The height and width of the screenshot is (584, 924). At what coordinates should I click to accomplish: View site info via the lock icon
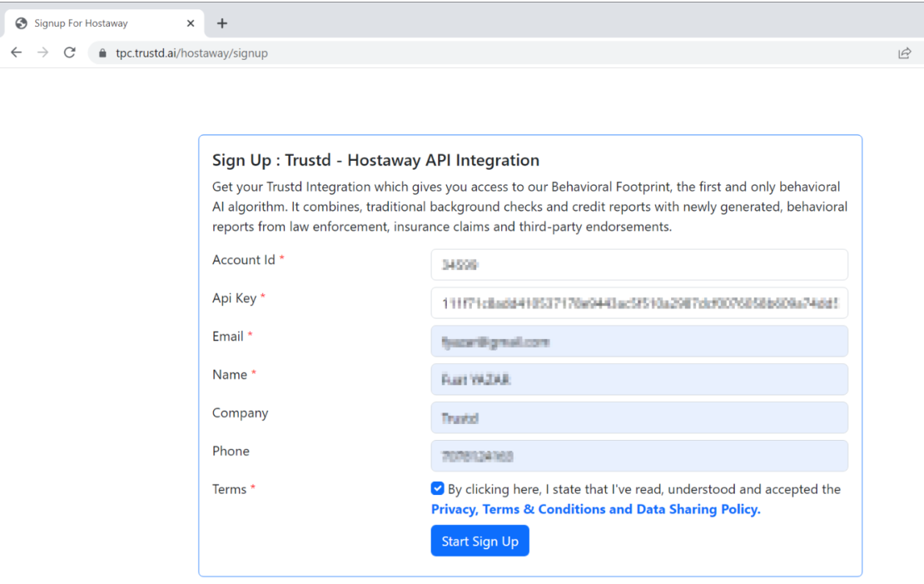[102, 53]
